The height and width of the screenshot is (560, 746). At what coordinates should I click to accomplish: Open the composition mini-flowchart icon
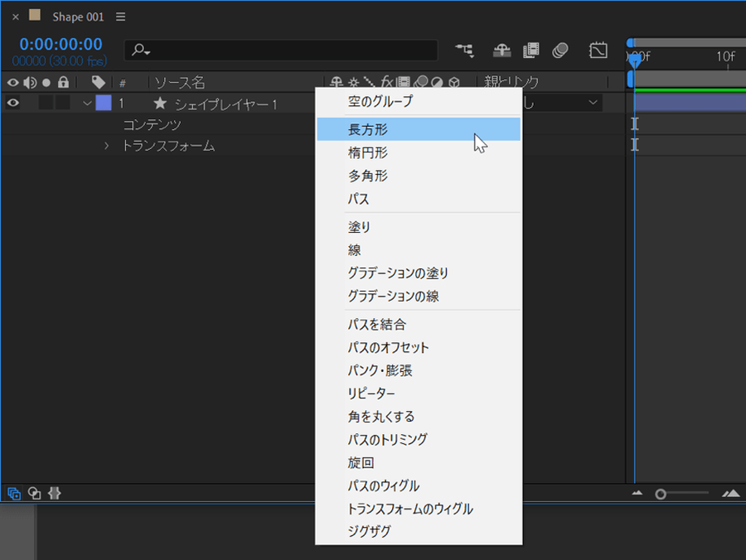(465, 51)
